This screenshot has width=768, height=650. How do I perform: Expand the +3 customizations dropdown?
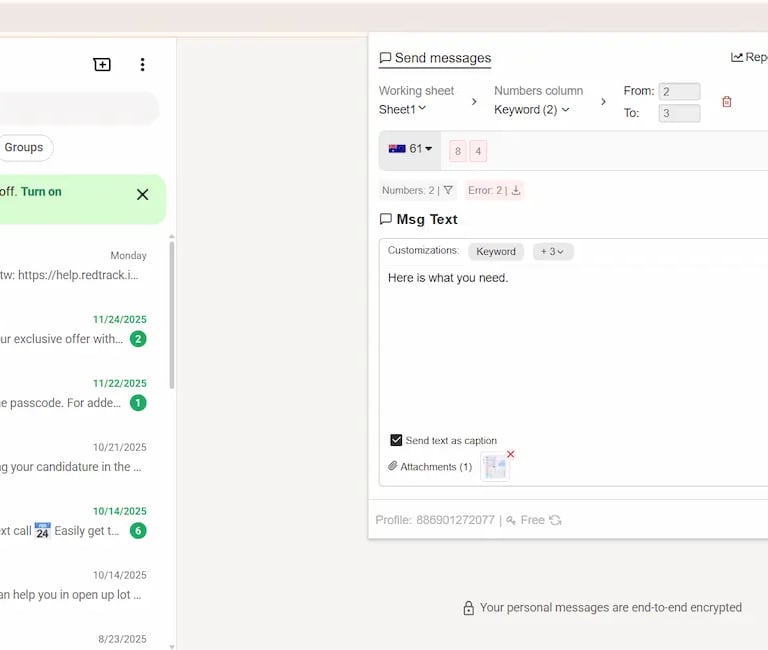tap(552, 252)
